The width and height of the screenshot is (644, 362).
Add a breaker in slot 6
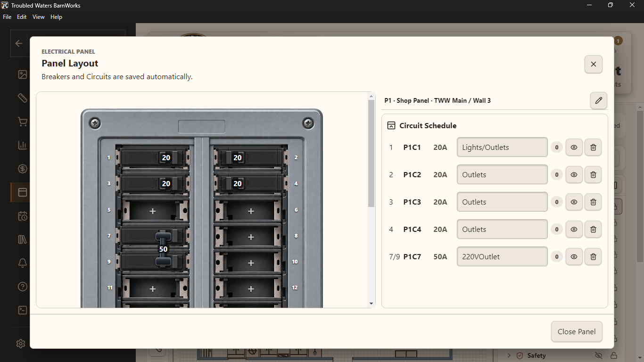click(x=251, y=211)
